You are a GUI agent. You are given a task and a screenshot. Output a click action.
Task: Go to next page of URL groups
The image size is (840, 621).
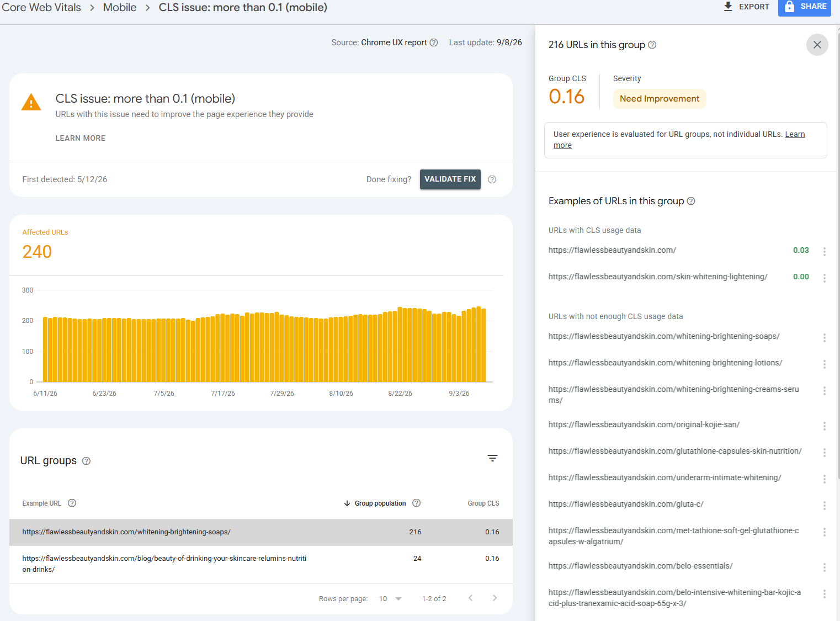click(x=495, y=598)
